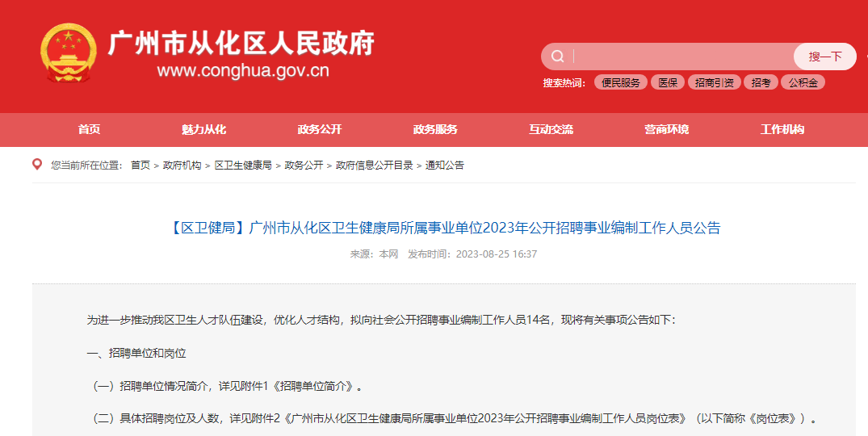Click the 发布时间 2023-08-25 16:37 text
868x436 pixels.
tap(472, 254)
